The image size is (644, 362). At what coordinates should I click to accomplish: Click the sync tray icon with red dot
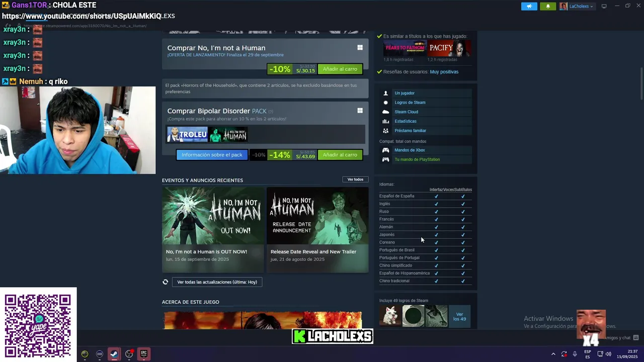tap(564, 354)
